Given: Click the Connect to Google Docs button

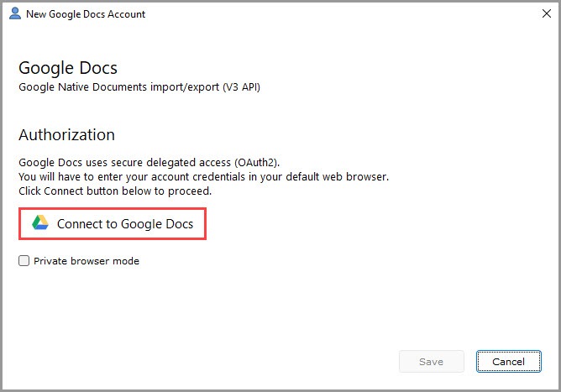Looking at the screenshot, I should click(x=113, y=224).
